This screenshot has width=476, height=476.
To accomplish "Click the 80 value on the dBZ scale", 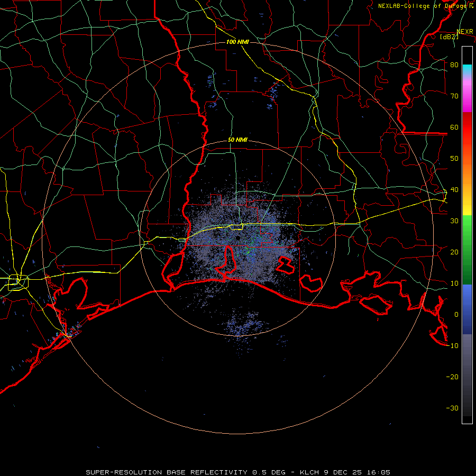I will pos(454,65).
